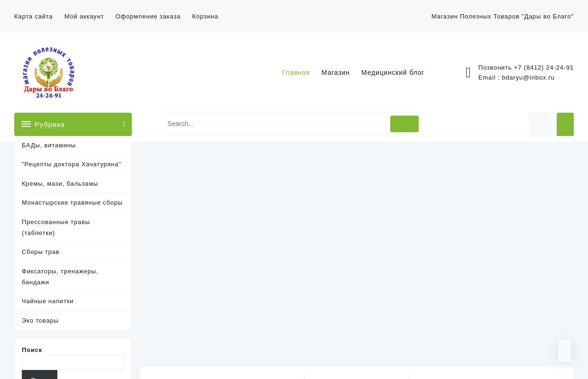Click the hamburger icon in Рубрика header
This screenshot has height=379, width=588.
pyautogui.click(x=26, y=124)
